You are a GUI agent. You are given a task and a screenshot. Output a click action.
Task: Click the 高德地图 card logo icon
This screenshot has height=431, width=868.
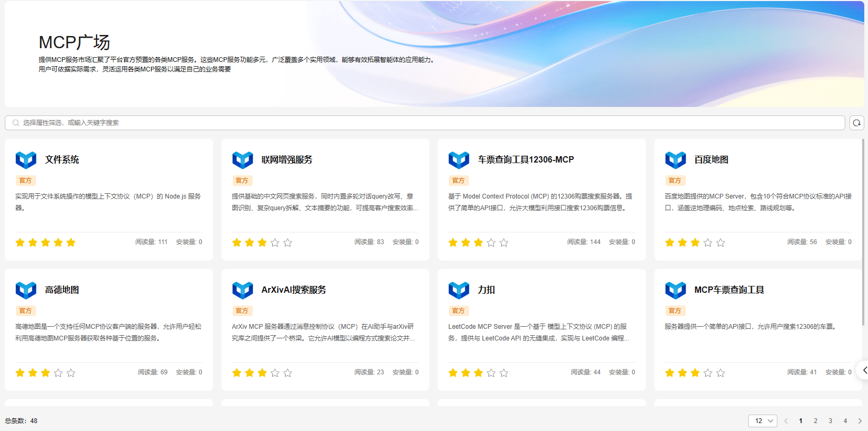[x=26, y=290]
